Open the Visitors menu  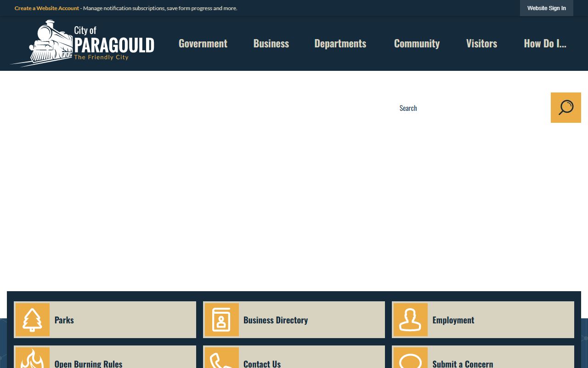pos(481,43)
